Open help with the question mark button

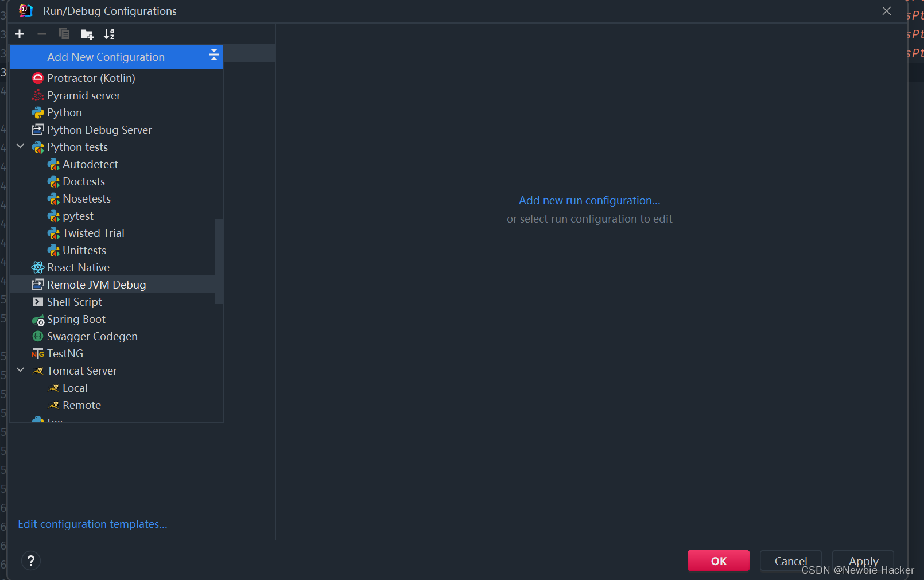(x=31, y=560)
